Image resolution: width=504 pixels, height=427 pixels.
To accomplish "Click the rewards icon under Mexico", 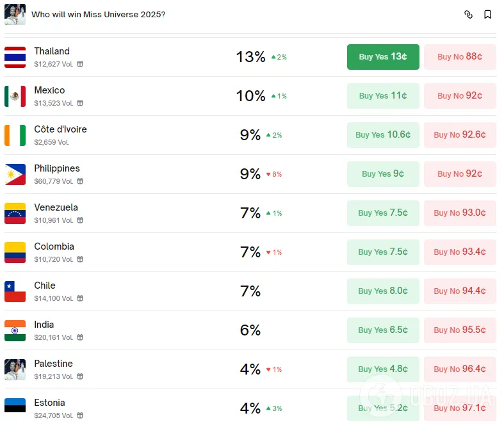I will click(81, 103).
